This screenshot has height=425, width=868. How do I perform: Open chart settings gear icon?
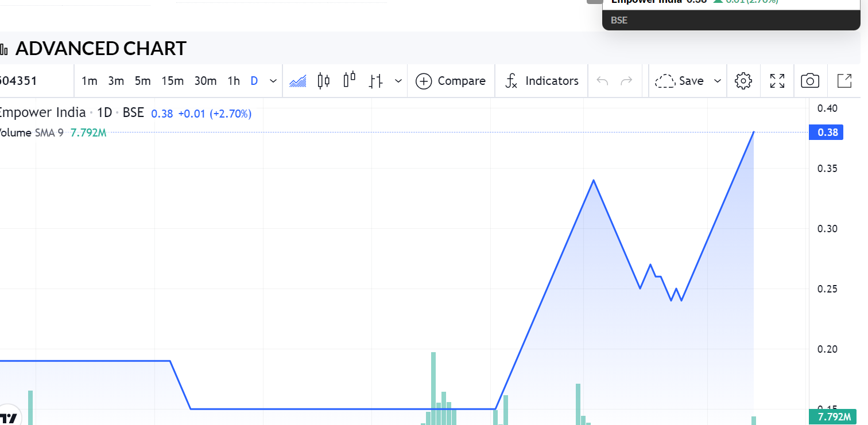point(743,81)
